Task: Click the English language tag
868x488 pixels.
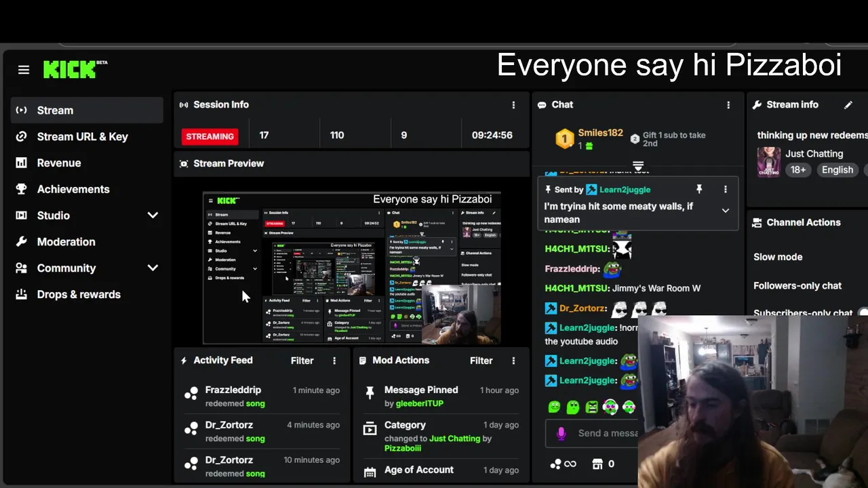Action: click(x=837, y=170)
